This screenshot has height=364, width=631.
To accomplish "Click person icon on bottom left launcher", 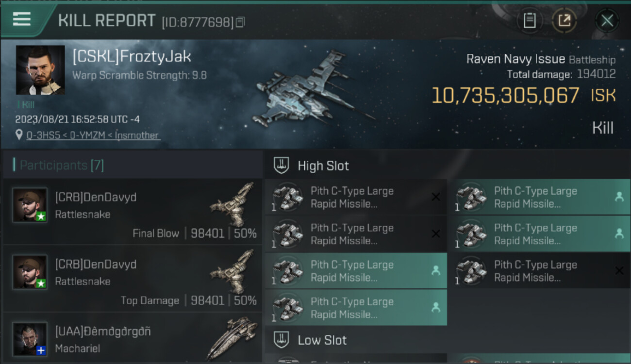I will (436, 307).
